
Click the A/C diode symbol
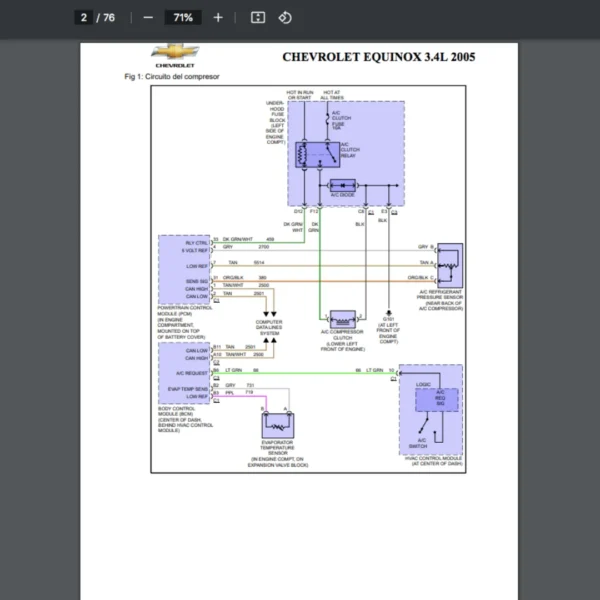coord(342,186)
